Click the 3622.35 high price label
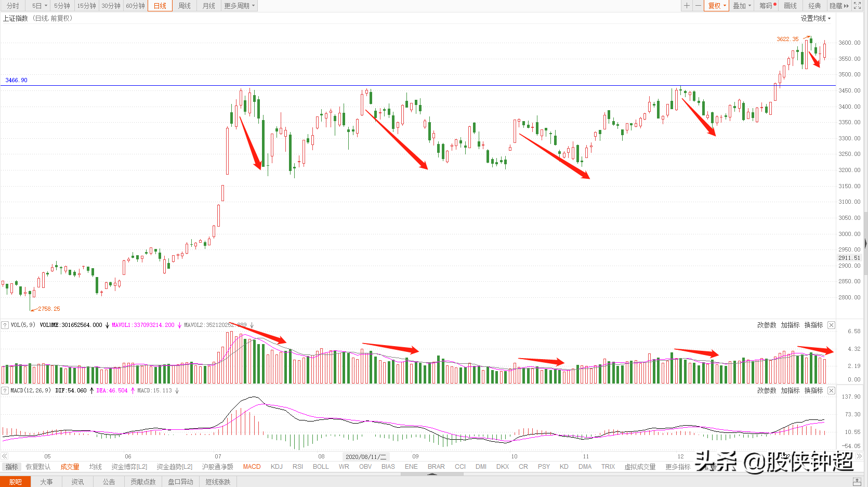The height and width of the screenshot is (487, 868). click(x=787, y=39)
